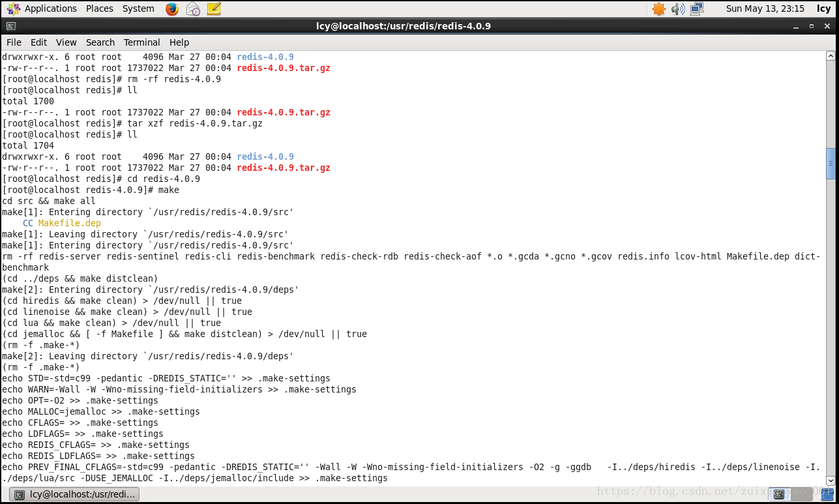Click the scrollbar up arrow
This screenshot has width=839, height=504.
[831, 56]
